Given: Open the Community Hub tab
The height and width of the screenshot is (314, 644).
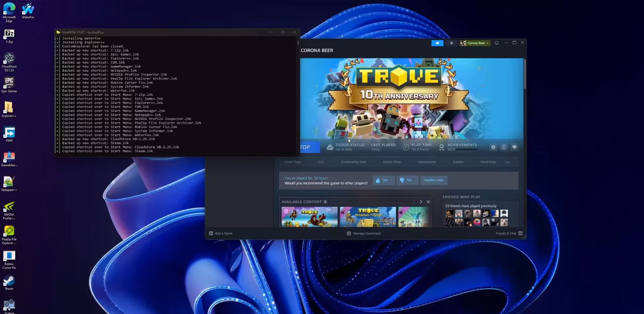Looking at the screenshot, I should pyautogui.click(x=353, y=162).
